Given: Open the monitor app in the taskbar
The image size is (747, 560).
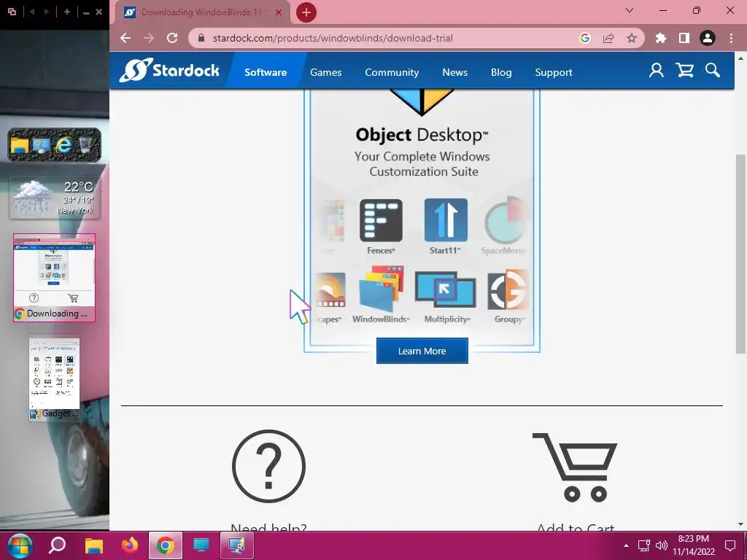Looking at the screenshot, I should click(x=201, y=545).
